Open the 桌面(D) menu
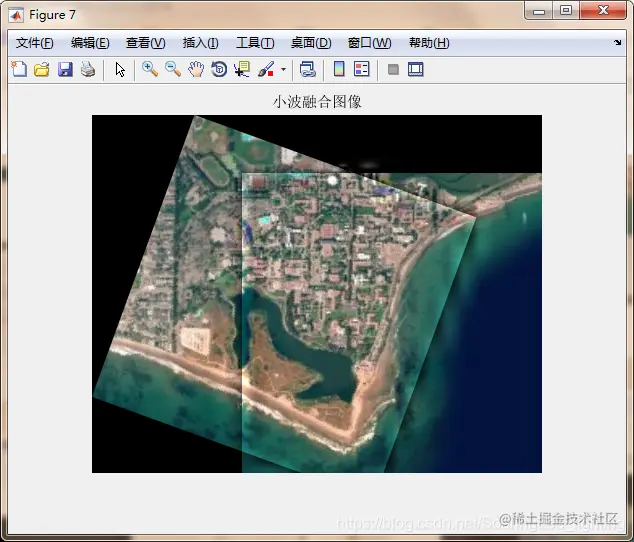Screen dimensions: 634x542 (311, 43)
